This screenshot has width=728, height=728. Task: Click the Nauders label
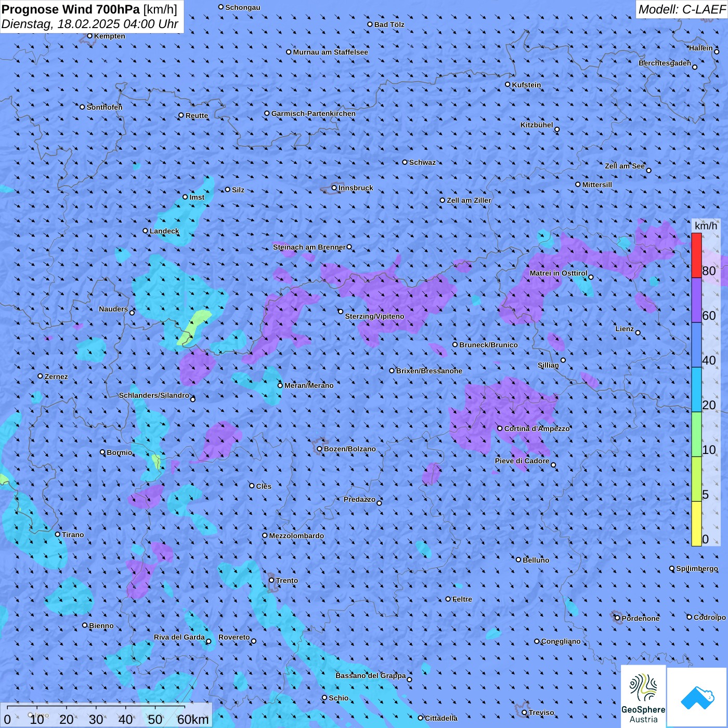tap(113, 309)
